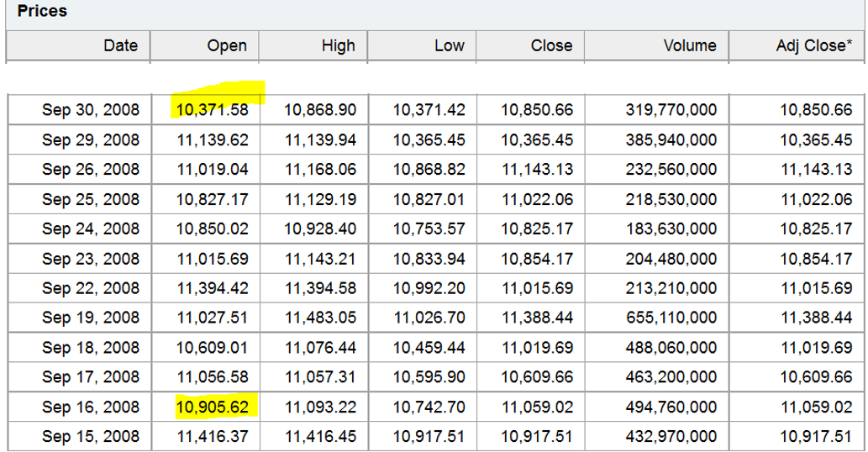Select the High column header
868x452 pixels.
[x=338, y=46]
